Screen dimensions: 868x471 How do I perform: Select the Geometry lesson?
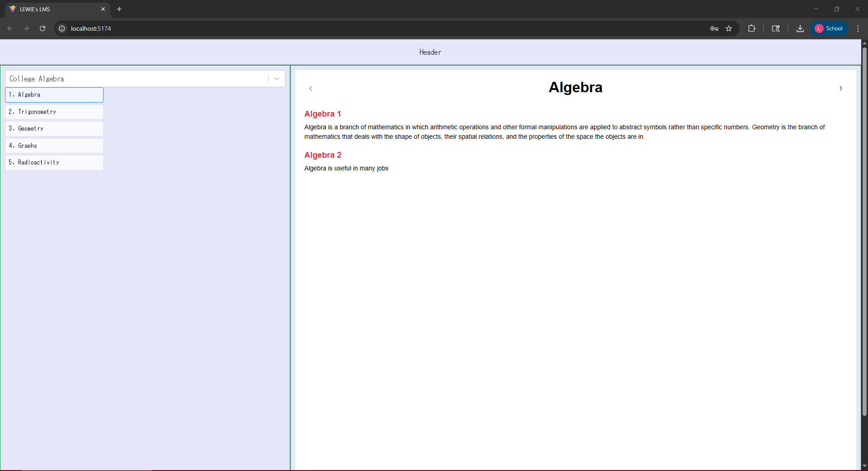pyautogui.click(x=54, y=128)
